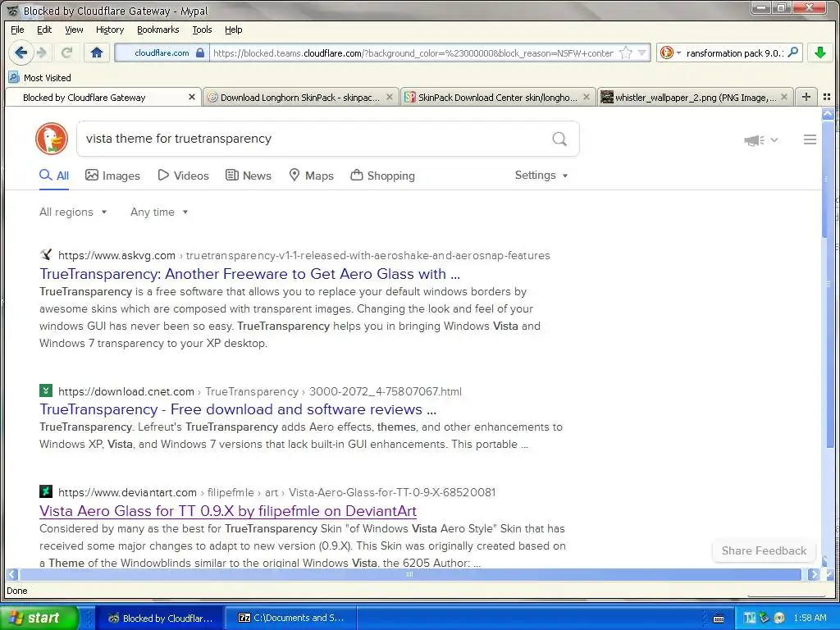
Task: Close the whistler_wallpaper_2.png tab
Action: (783, 97)
